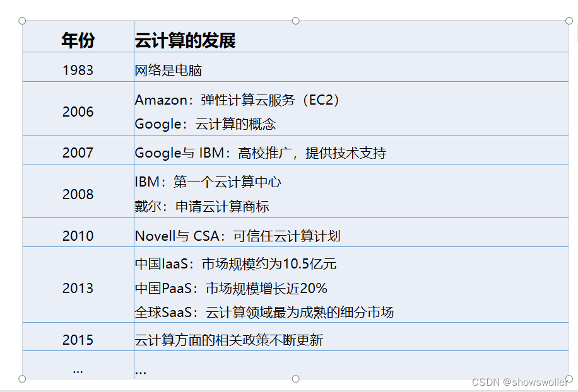Click the bottom-left table resize handle
The width and height of the screenshot is (578, 392).
22,379
